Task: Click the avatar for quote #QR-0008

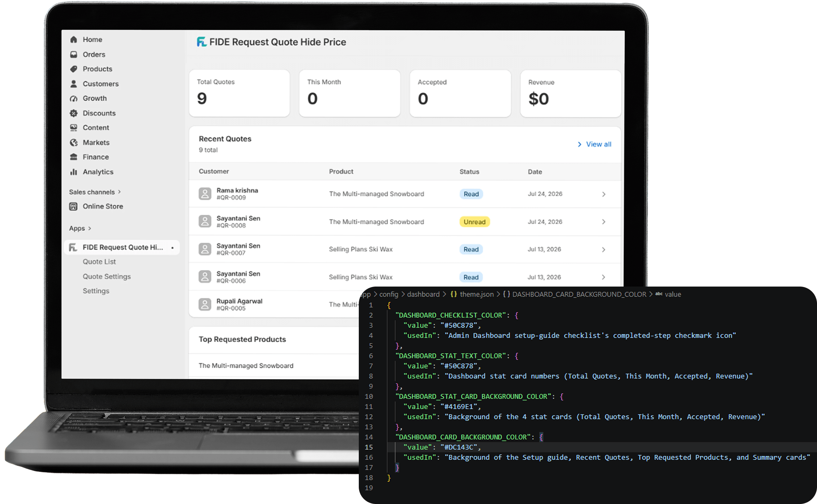Action: (x=205, y=221)
